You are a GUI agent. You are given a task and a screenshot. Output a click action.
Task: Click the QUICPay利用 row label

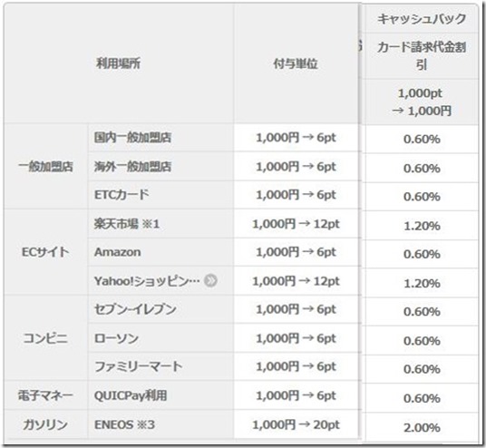131,395
